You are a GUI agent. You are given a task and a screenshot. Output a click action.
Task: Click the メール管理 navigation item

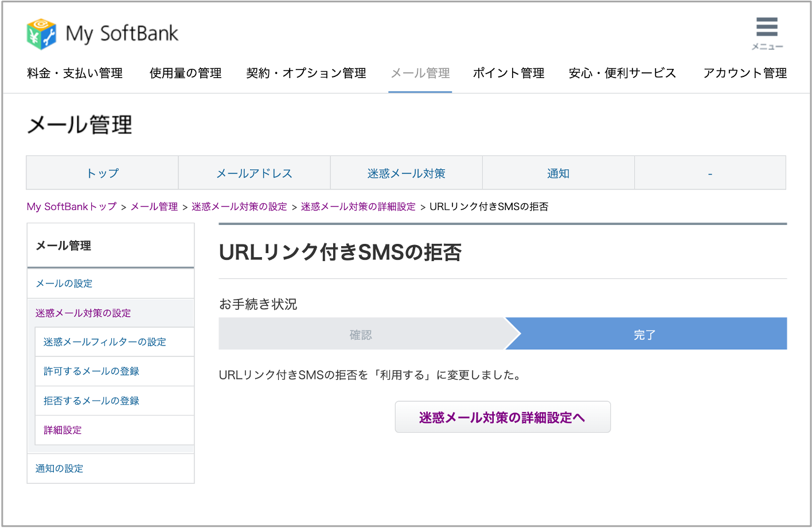tap(420, 73)
